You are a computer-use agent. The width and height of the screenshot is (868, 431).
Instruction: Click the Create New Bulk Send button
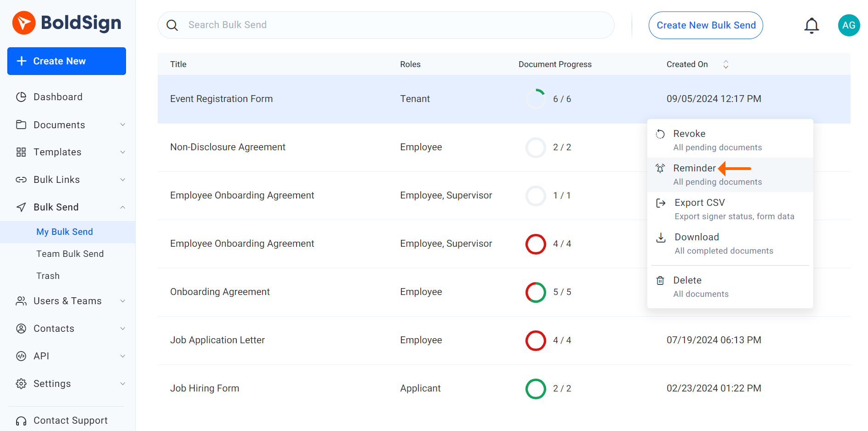coord(706,25)
